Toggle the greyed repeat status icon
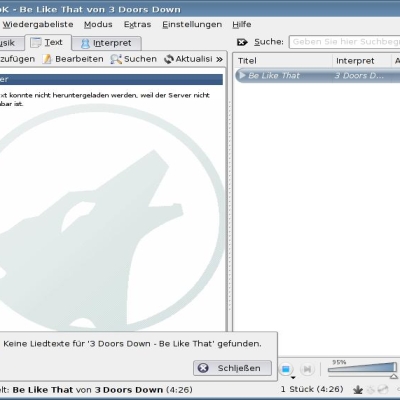 point(383,389)
